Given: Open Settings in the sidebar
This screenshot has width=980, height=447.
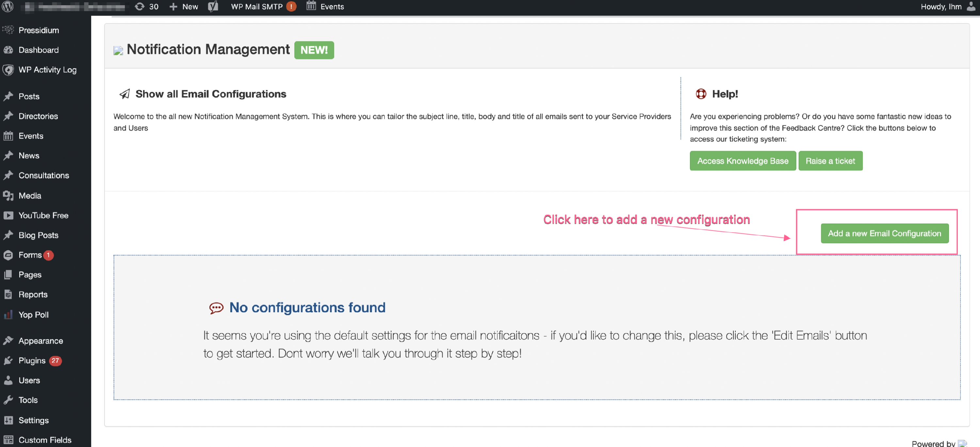Looking at the screenshot, I should point(33,420).
